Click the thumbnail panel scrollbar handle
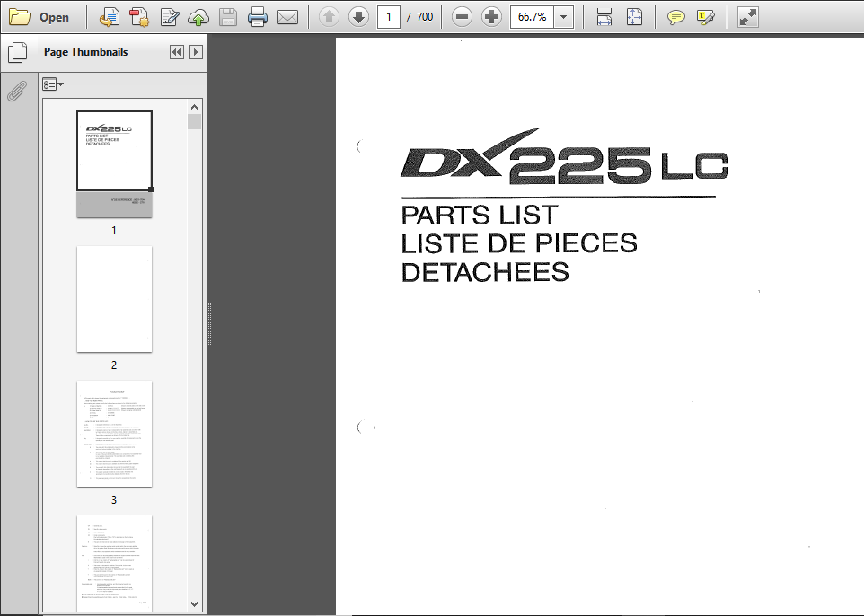864x616 pixels. coord(195,122)
